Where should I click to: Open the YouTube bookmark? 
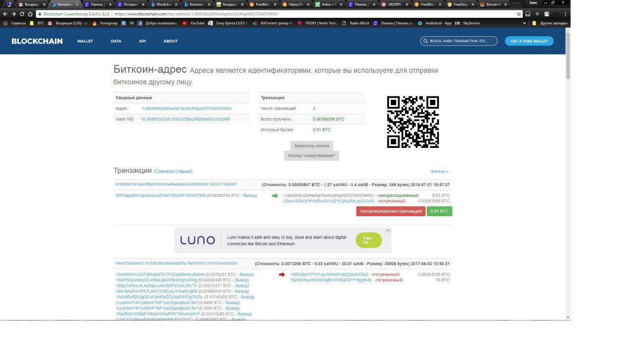(193, 23)
